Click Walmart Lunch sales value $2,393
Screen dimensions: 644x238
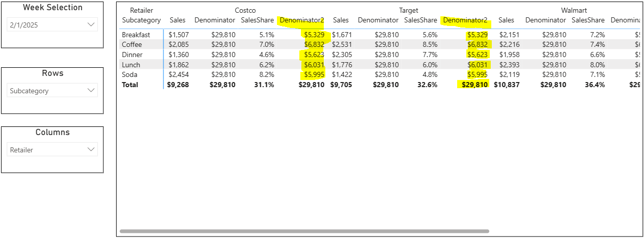[x=509, y=65]
